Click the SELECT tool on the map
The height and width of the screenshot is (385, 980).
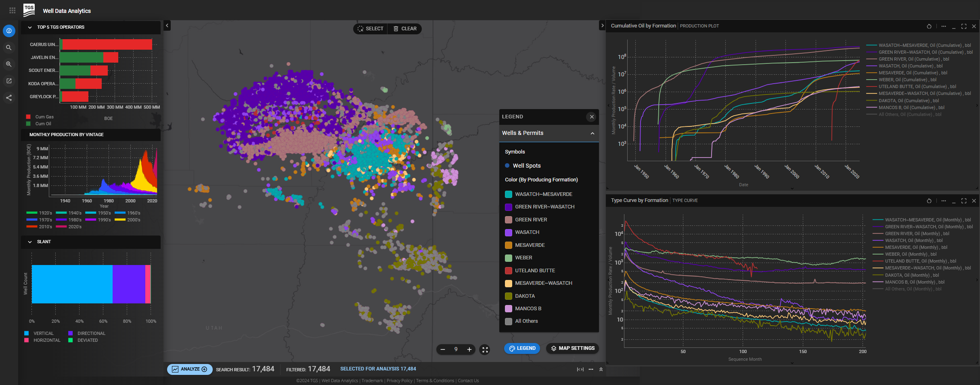click(x=370, y=29)
